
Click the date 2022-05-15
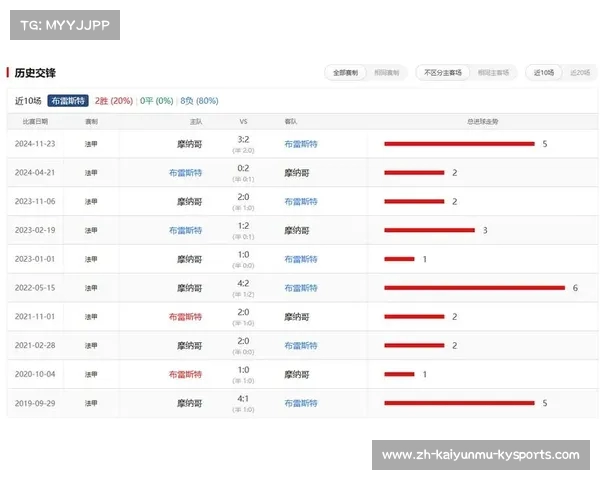pos(35,288)
